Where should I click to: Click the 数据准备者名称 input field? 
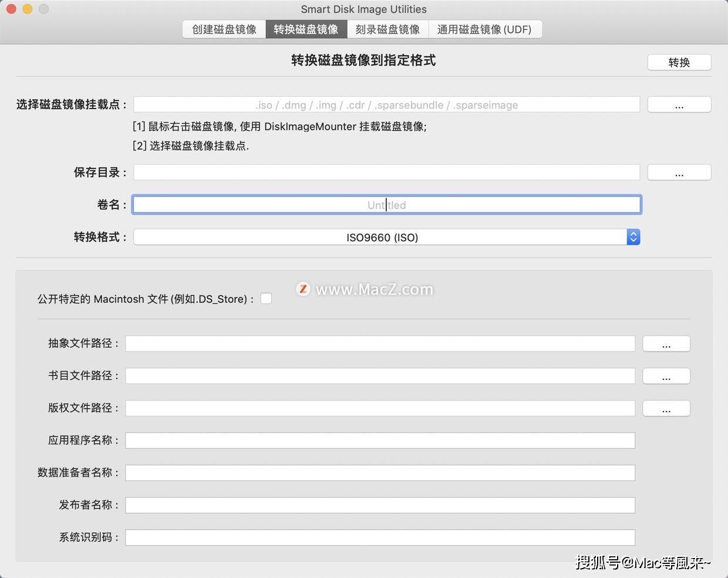point(382,472)
